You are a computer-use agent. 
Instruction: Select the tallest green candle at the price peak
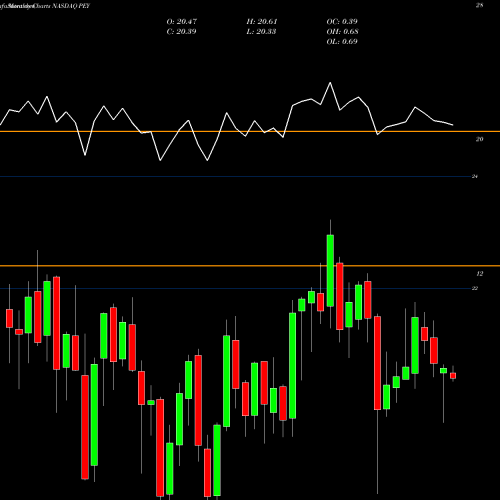[330, 270]
